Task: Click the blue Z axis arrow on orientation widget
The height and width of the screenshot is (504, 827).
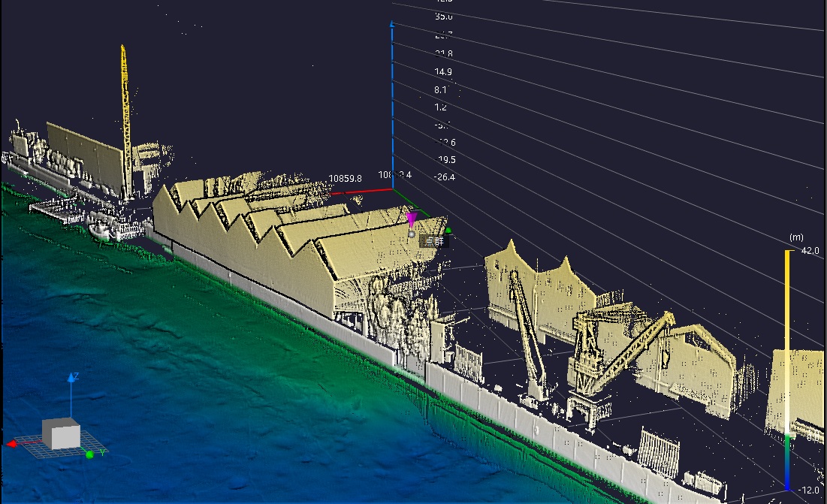Action: [71, 377]
